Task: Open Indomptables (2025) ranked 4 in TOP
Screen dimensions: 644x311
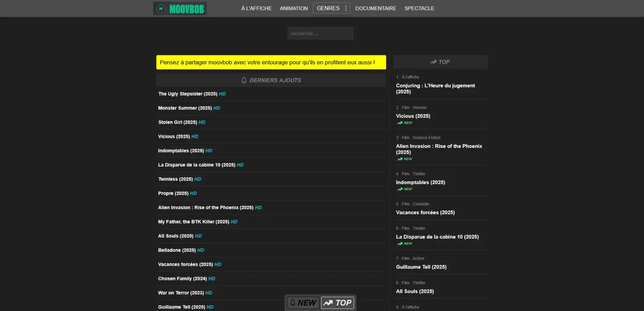Action: coord(421,182)
